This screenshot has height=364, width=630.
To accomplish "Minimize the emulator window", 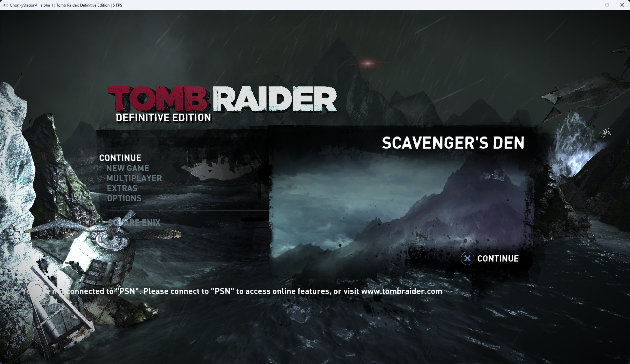I will click(x=592, y=5).
